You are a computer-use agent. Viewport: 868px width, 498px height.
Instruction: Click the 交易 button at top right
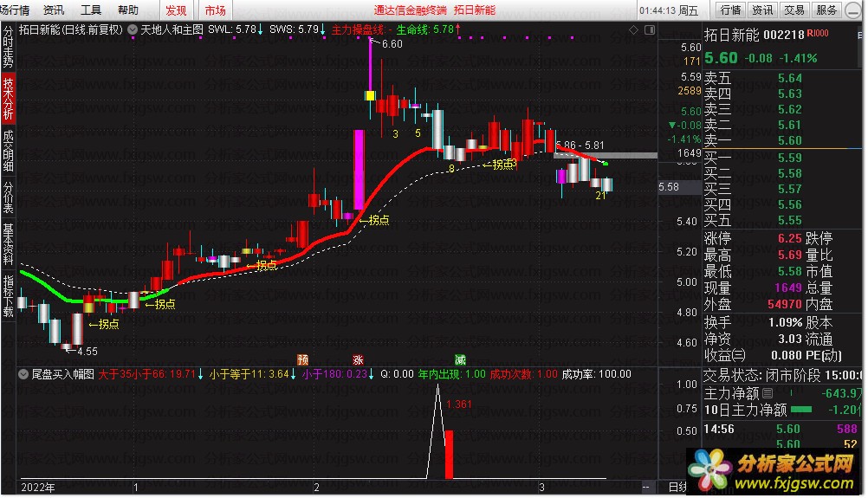point(794,10)
